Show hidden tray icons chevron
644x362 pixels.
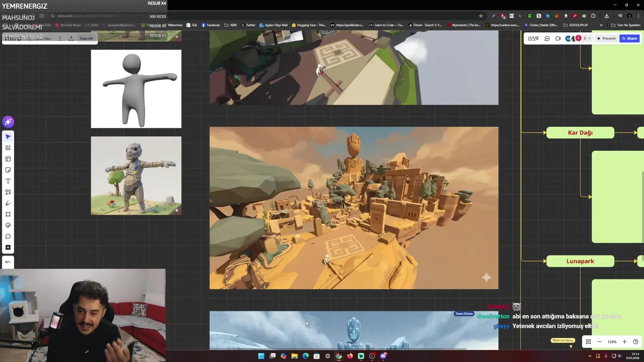click(x=590, y=356)
